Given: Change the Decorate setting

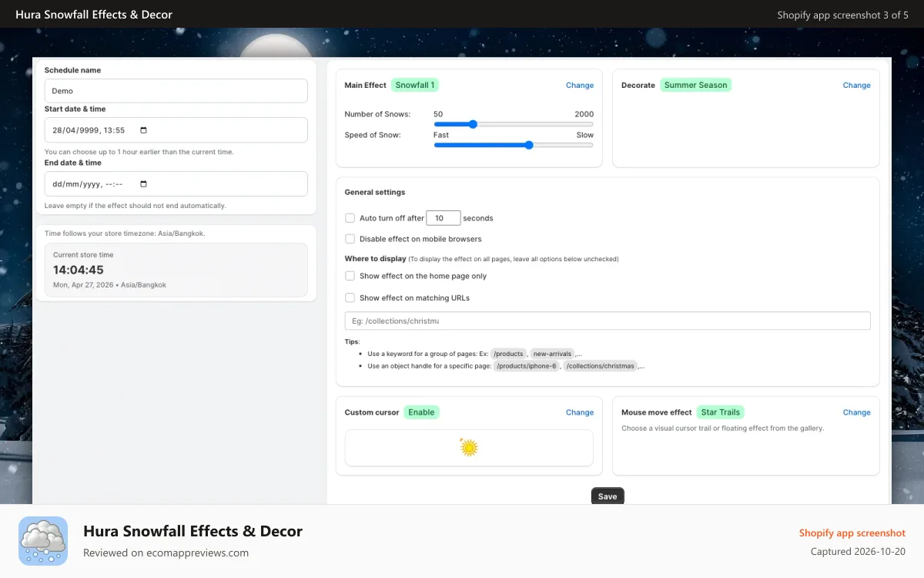Looking at the screenshot, I should (x=856, y=86).
